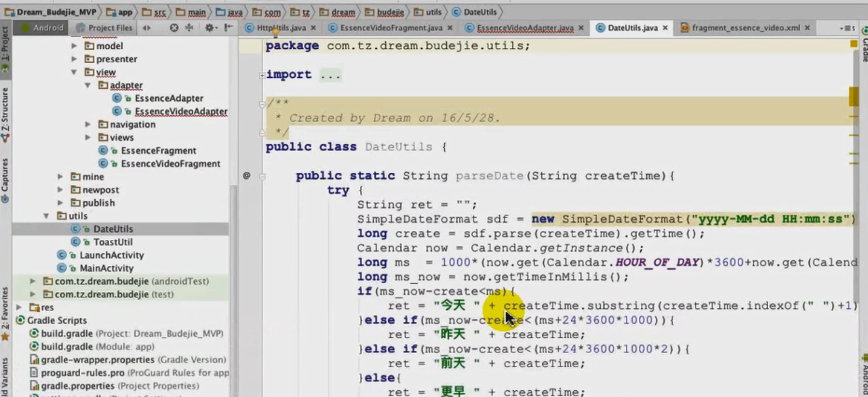Select ToastUtil class
Screen dimensions: 868x397
click(x=113, y=242)
